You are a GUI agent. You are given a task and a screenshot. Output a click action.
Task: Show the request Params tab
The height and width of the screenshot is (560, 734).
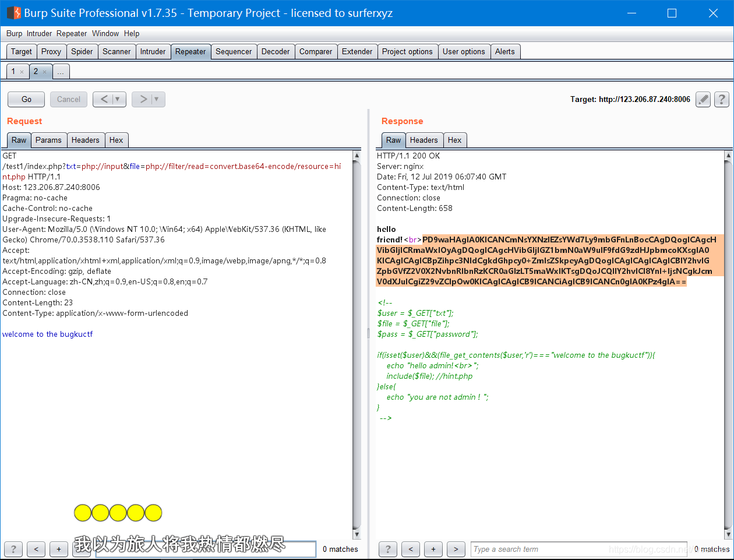click(x=48, y=140)
